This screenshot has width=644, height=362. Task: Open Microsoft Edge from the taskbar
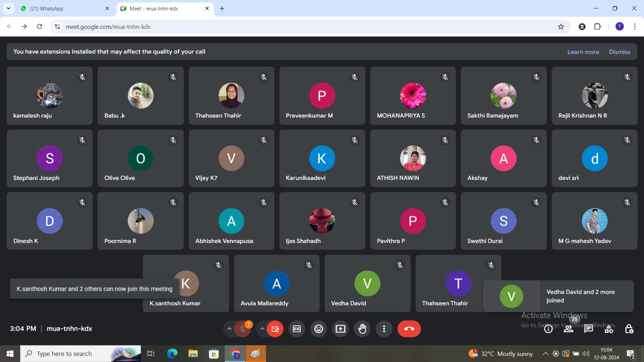pos(172,354)
